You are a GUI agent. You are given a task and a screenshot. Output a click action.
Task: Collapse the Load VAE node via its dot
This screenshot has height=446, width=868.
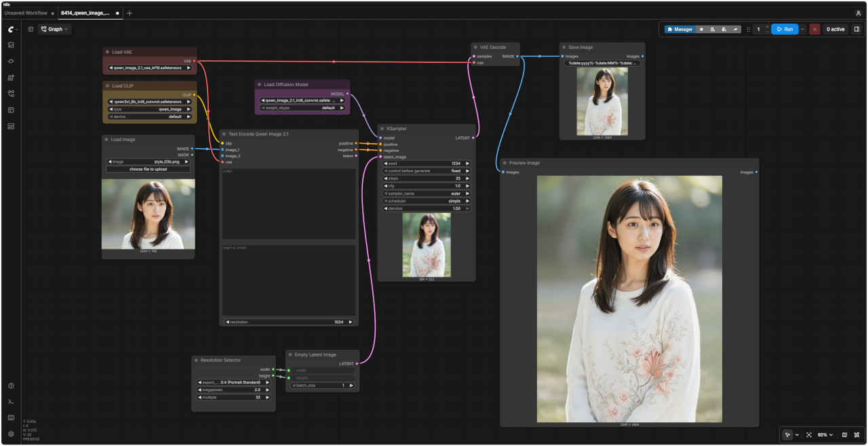click(108, 52)
